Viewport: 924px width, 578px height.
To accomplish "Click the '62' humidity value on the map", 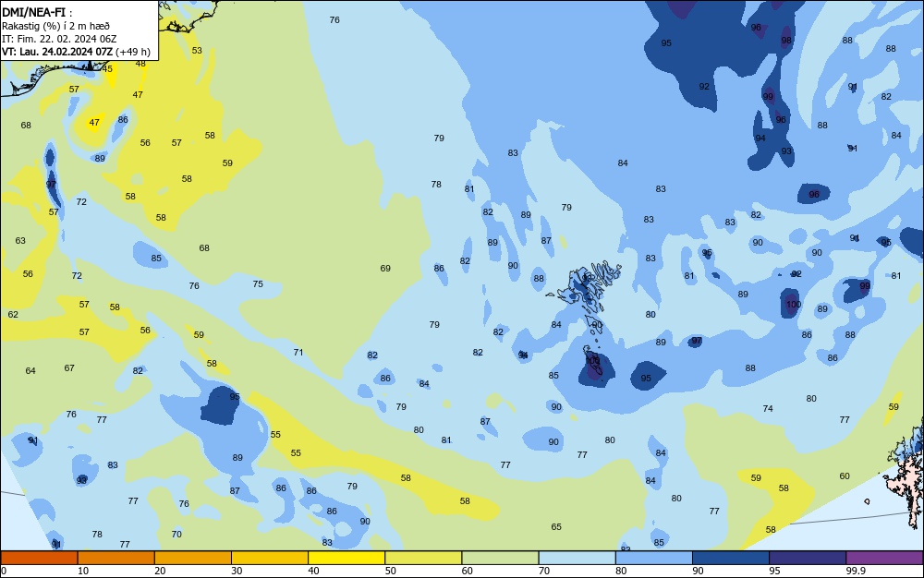I will (x=13, y=314).
